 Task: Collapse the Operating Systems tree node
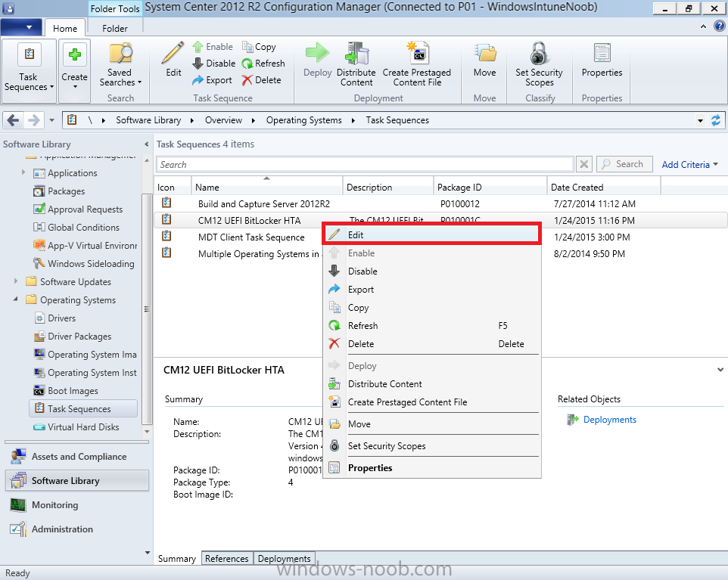coord(16,299)
